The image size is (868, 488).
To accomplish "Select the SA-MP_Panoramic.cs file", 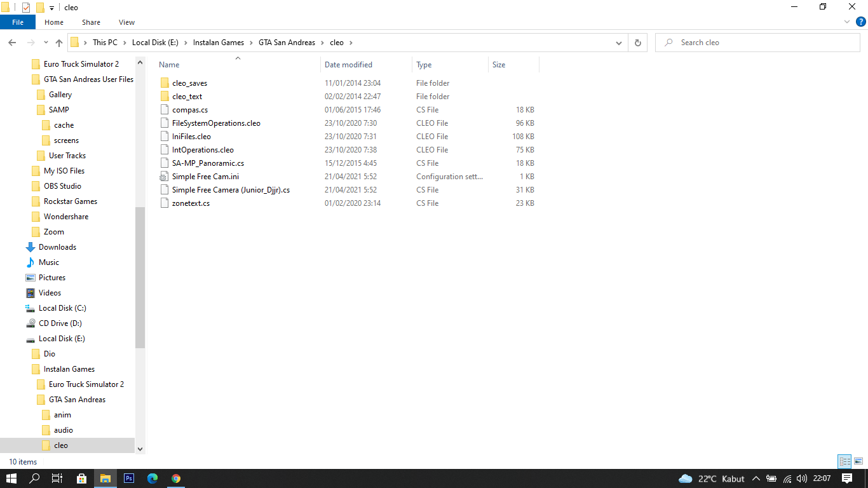I will pyautogui.click(x=208, y=163).
